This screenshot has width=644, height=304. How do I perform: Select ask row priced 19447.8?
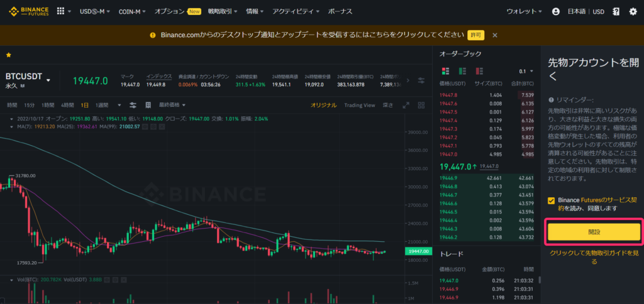(487, 95)
